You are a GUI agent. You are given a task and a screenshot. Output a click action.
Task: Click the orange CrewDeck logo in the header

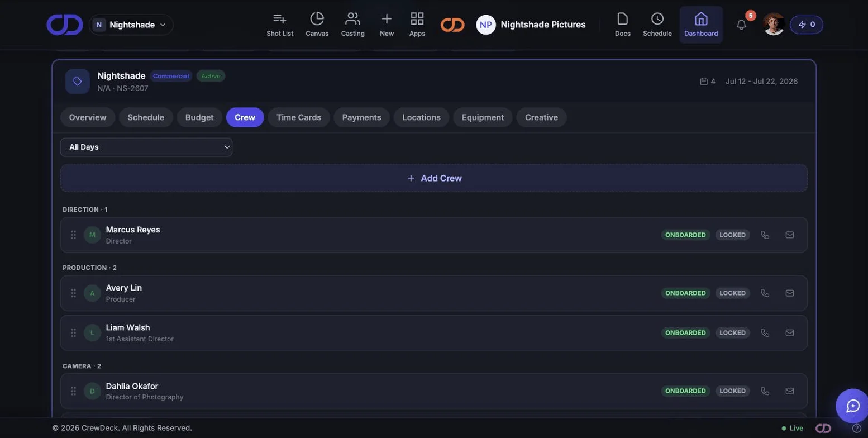[452, 25]
